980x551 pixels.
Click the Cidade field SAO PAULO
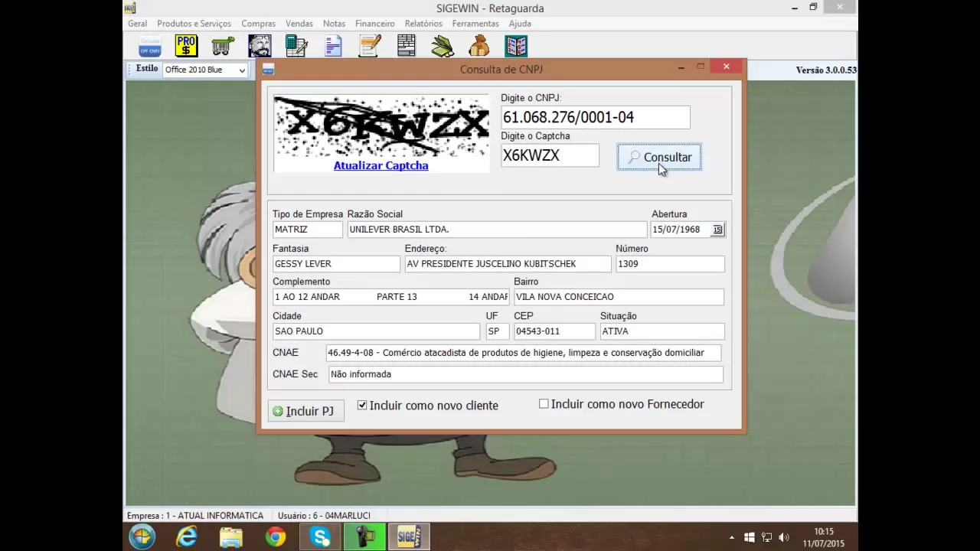[376, 331]
